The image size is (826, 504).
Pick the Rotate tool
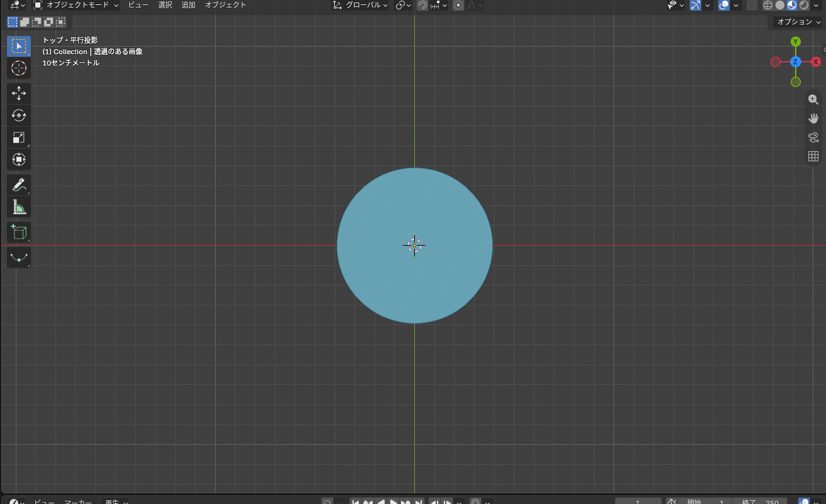19,115
